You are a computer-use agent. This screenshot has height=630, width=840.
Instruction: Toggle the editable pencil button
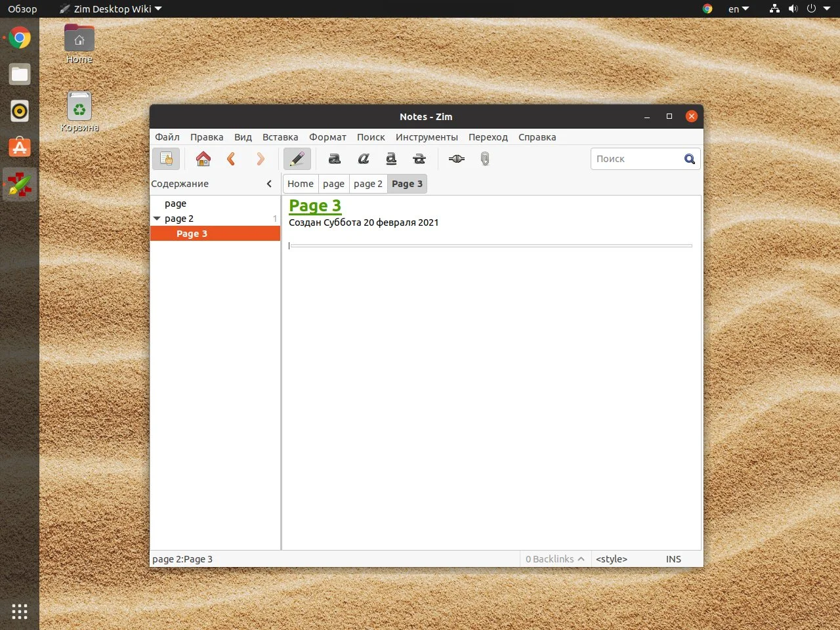coord(297,159)
